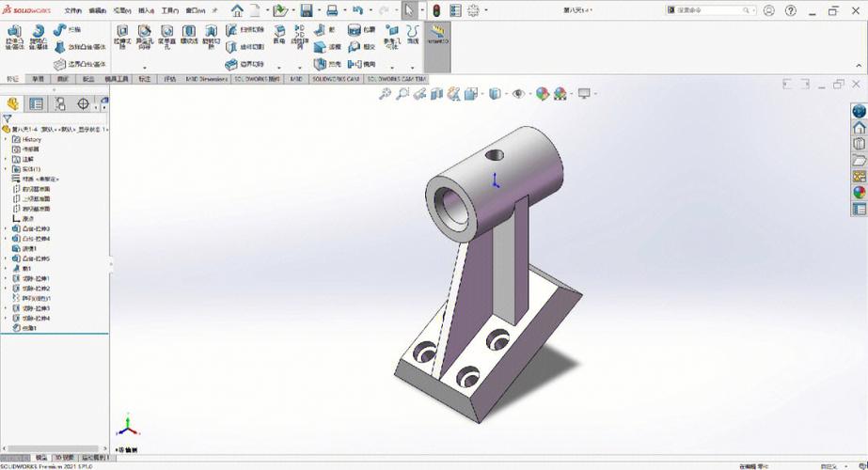Choose the Swept Boss/Base feature
This screenshot has height=470, width=868.
tap(67, 30)
